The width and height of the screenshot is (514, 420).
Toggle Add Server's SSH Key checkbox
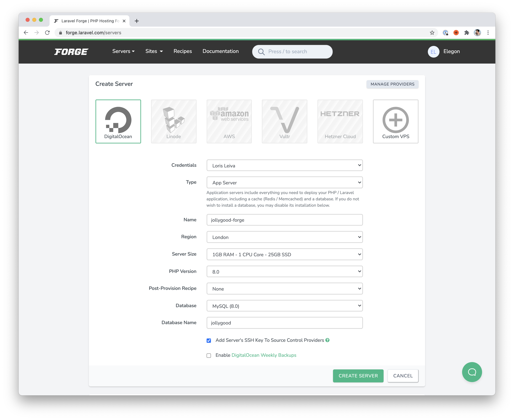pyautogui.click(x=209, y=340)
